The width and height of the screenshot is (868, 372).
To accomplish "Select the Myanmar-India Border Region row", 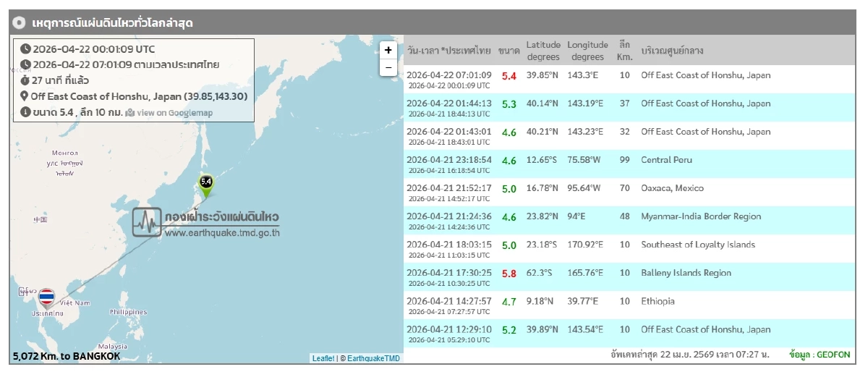I will click(x=628, y=221).
